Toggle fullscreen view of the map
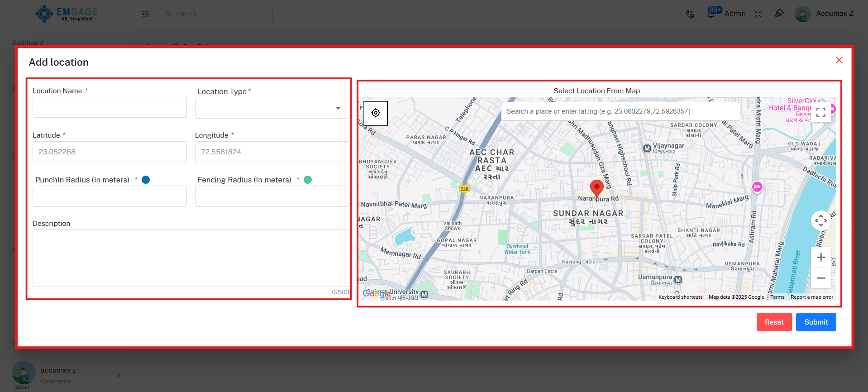 821,112
